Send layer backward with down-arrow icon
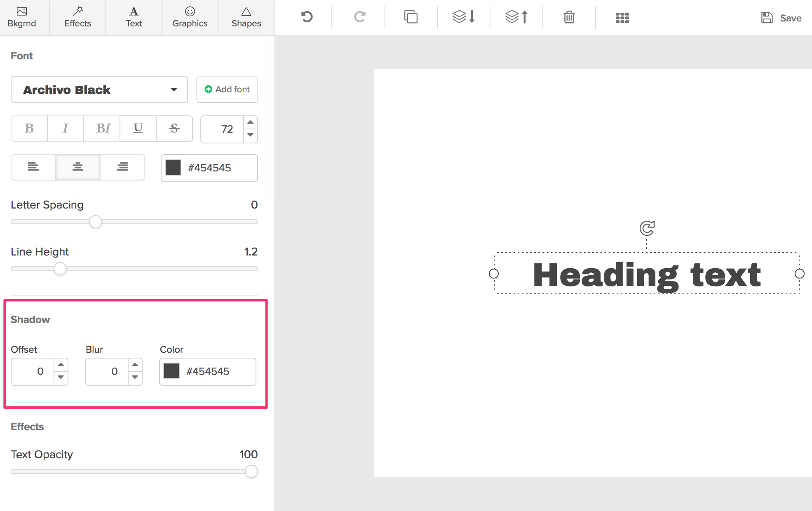812x511 pixels. [x=464, y=17]
